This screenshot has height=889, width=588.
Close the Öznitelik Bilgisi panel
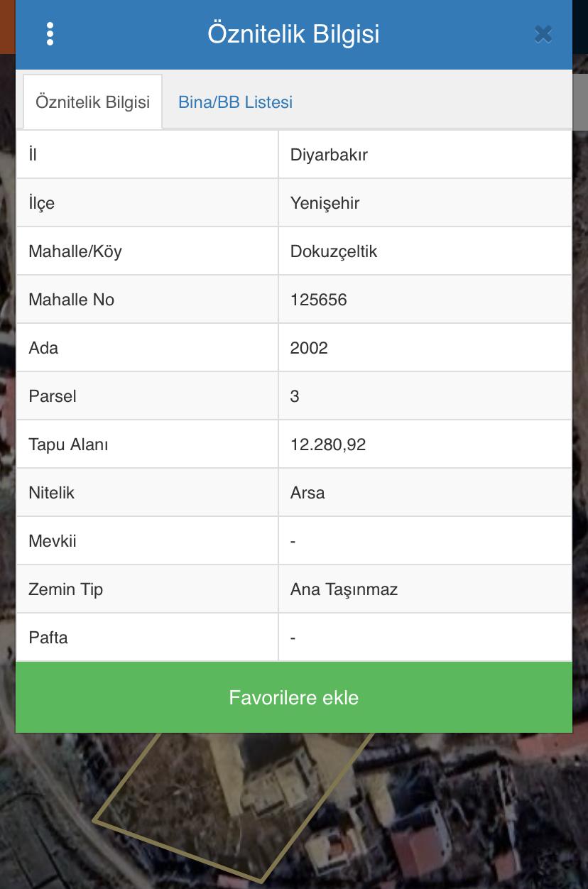(543, 34)
